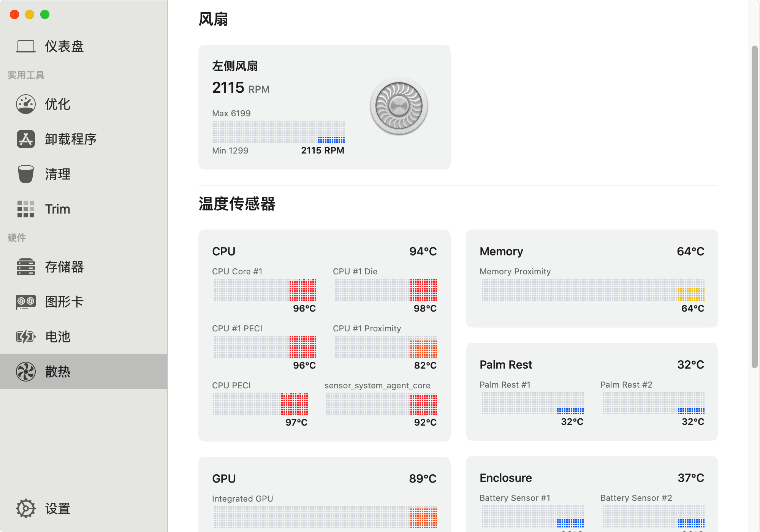The height and width of the screenshot is (532, 760).
Task: Select the 优化 optimization tool
Action: coord(58,104)
